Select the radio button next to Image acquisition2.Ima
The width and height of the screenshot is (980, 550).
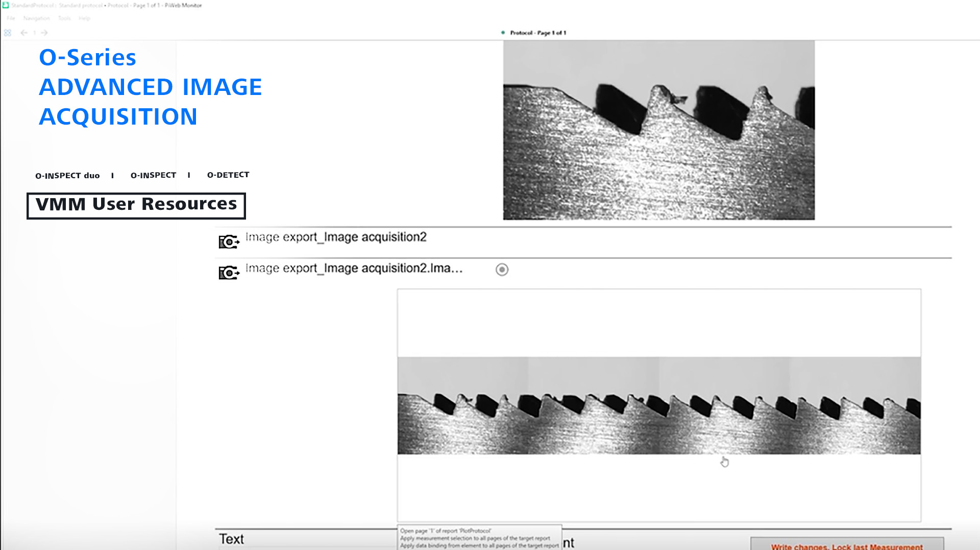(501, 270)
